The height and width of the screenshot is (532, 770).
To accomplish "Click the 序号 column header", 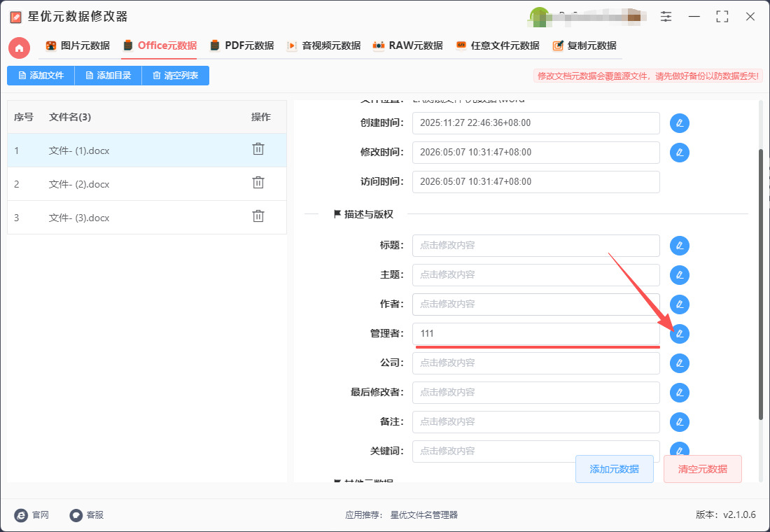I will click(x=24, y=117).
